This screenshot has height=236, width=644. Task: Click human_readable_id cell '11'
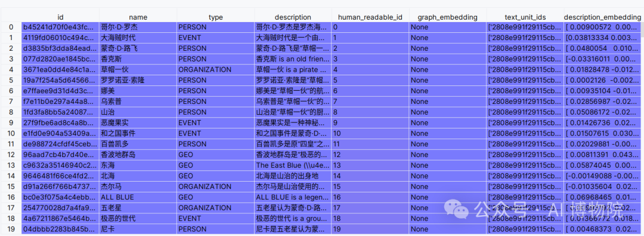pyautogui.click(x=370, y=144)
